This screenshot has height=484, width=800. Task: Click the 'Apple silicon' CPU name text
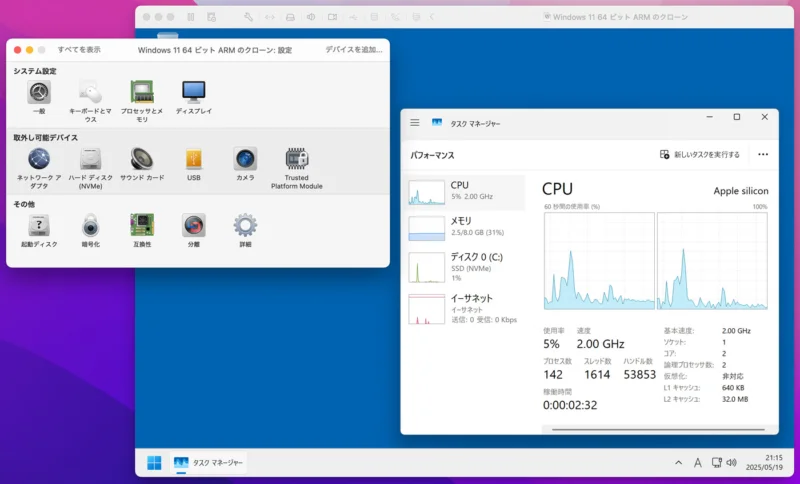point(741,191)
